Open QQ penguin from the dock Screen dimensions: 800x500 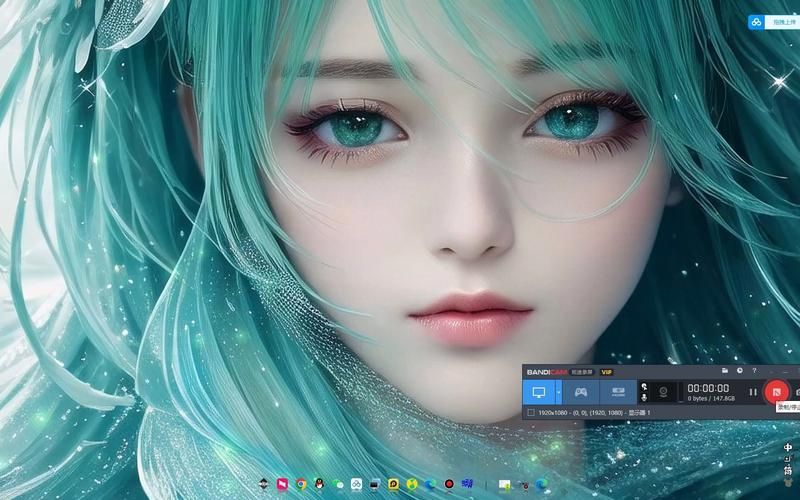pos(319,484)
